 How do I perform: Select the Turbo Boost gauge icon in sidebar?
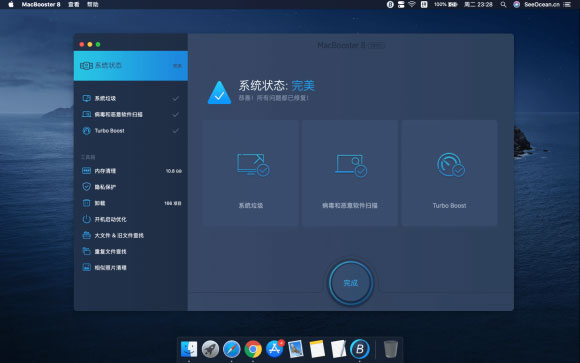click(87, 131)
